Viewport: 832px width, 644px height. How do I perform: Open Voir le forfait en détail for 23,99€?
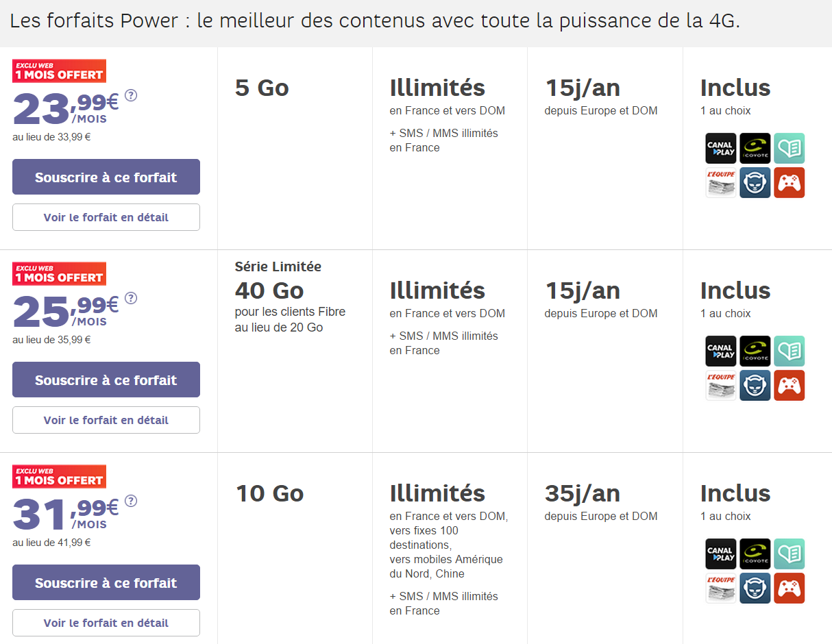(x=106, y=217)
